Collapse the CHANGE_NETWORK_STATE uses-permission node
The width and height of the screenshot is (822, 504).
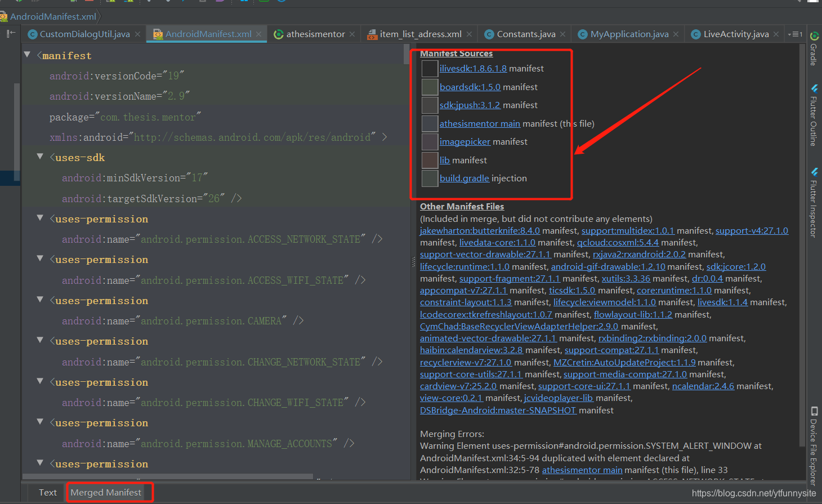[x=40, y=340]
